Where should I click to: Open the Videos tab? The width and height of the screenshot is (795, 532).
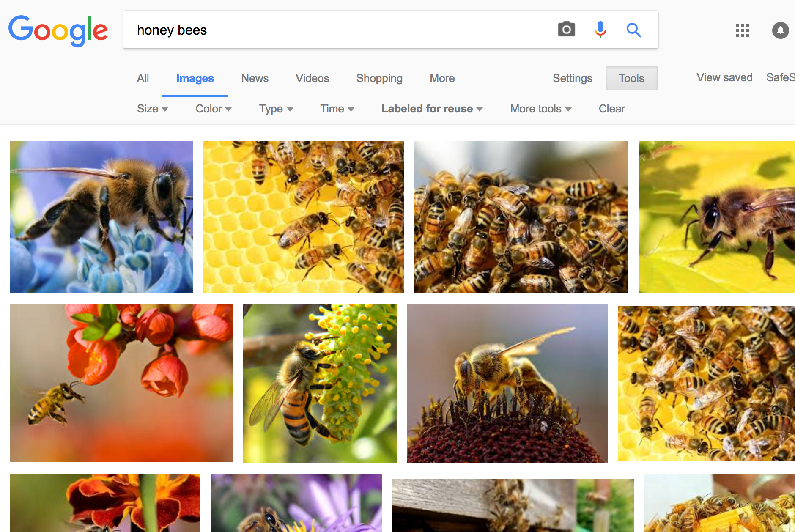pos(312,78)
